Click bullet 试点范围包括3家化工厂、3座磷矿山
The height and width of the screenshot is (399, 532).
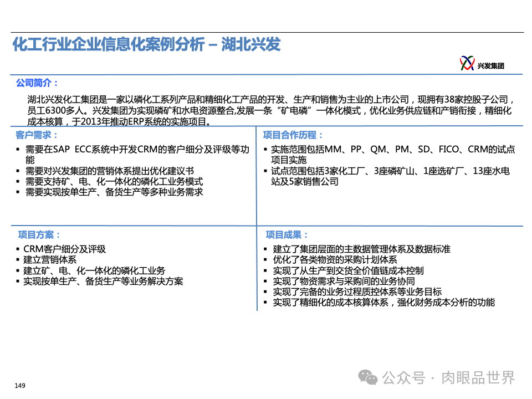[x=390, y=176]
